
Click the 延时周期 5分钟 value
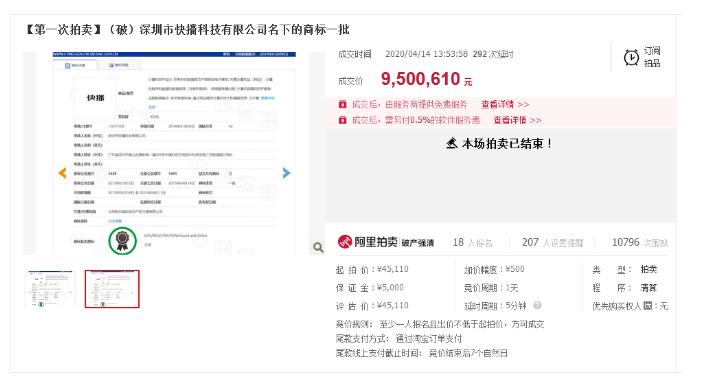[x=515, y=305]
